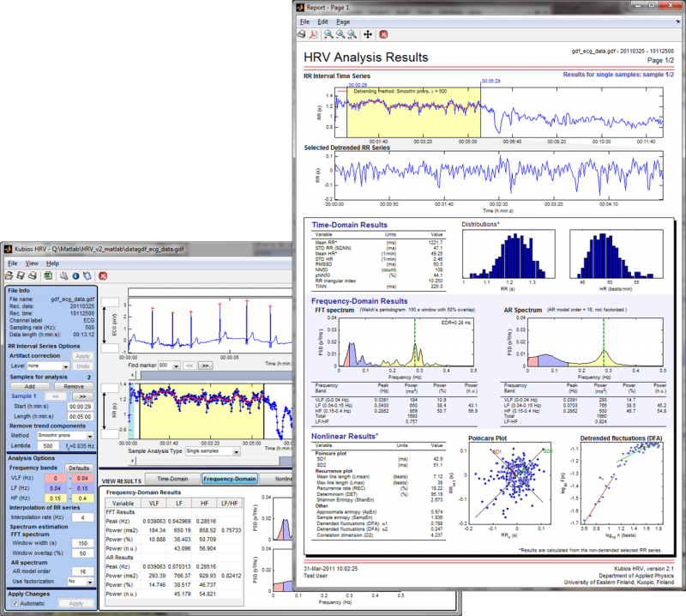Switch to the Time-Domain results tab
The width and height of the screenshot is (686, 616).
click(172, 478)
